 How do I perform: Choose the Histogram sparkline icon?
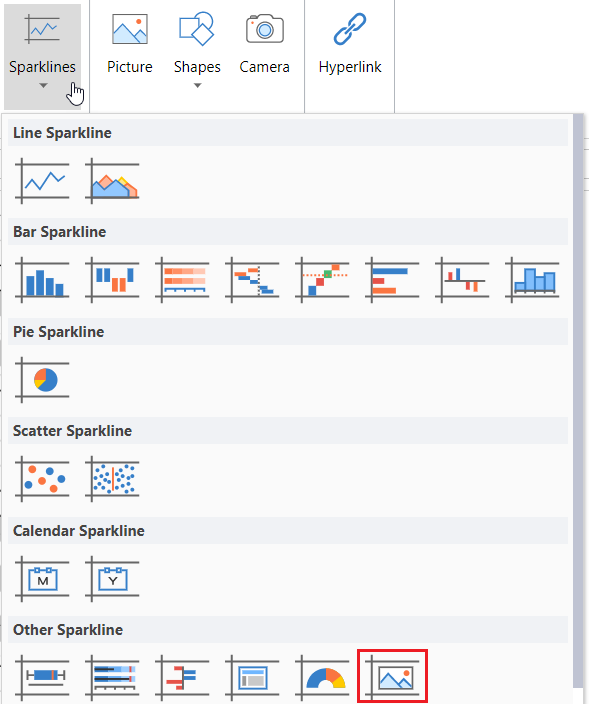pyautogui.click(x=532, y=280)
